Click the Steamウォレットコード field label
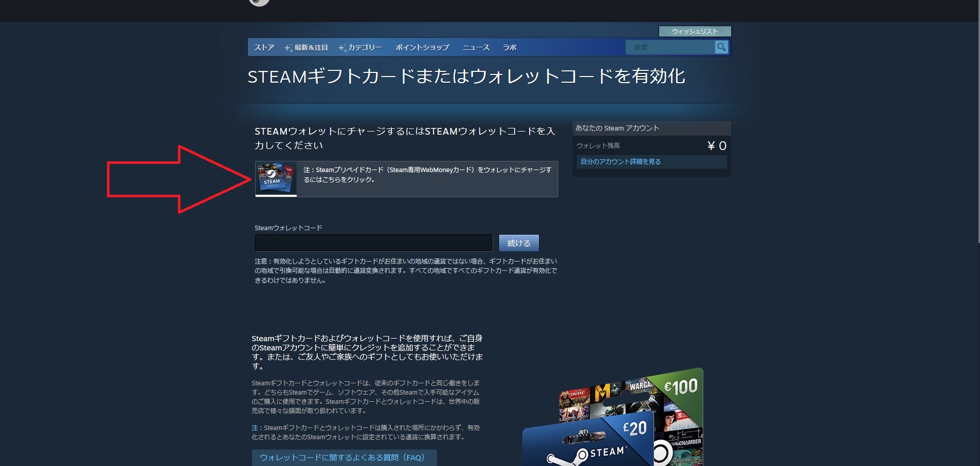The width and height of the screenshot is (980, 466). click(288, 228)
